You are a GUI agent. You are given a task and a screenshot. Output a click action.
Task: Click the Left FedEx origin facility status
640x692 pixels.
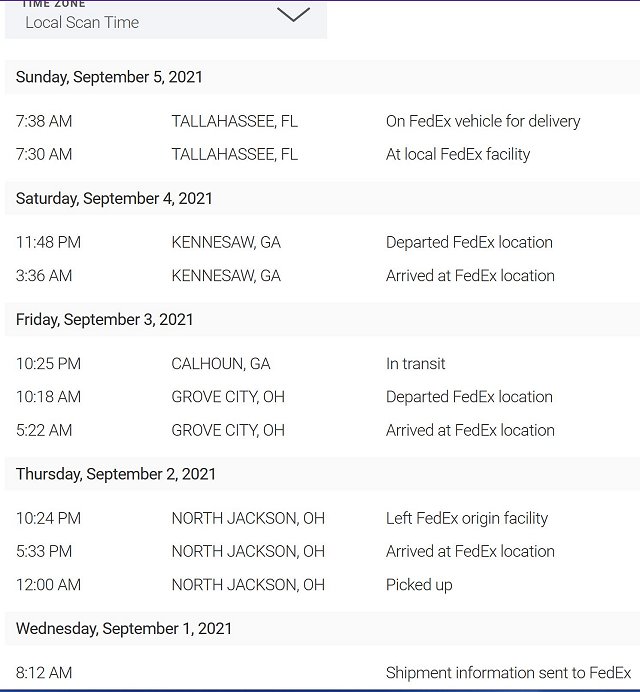467,518
